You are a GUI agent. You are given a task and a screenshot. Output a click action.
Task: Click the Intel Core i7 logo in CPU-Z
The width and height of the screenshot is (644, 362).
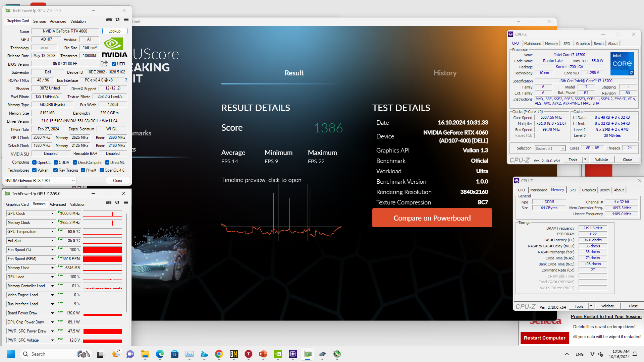[x=622, y=63]
